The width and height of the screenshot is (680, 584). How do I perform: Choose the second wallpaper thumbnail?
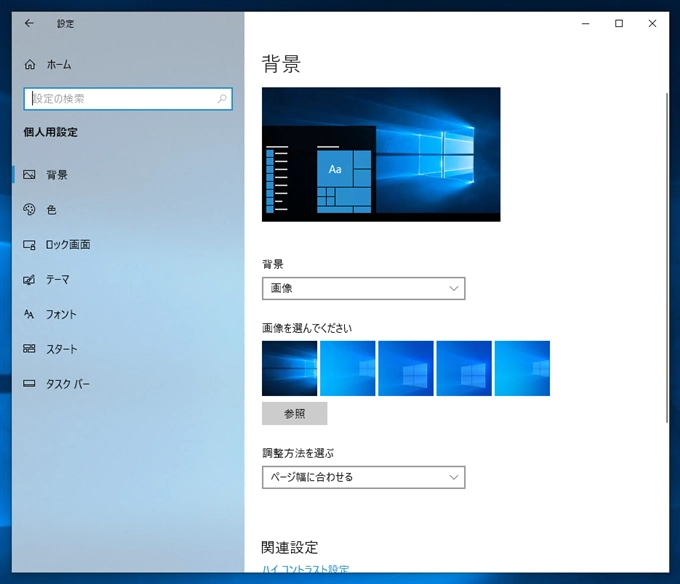347,368
